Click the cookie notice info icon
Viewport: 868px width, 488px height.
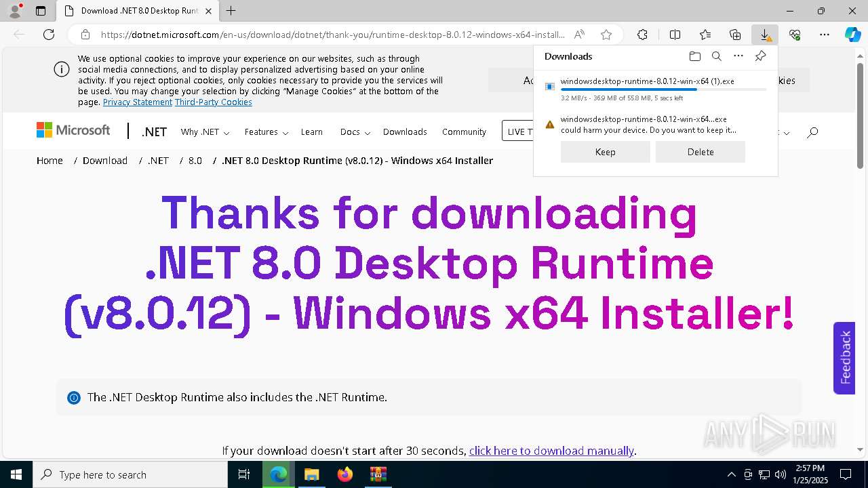[x=62, y=69]
